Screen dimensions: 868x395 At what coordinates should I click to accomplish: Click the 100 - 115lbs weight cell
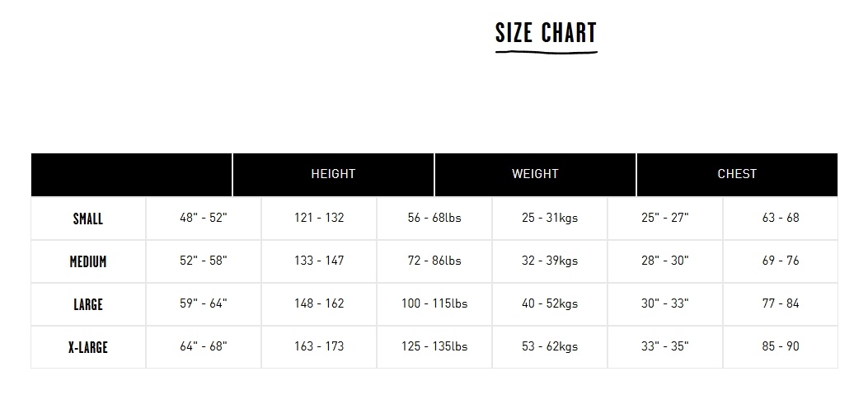(434, 303)
